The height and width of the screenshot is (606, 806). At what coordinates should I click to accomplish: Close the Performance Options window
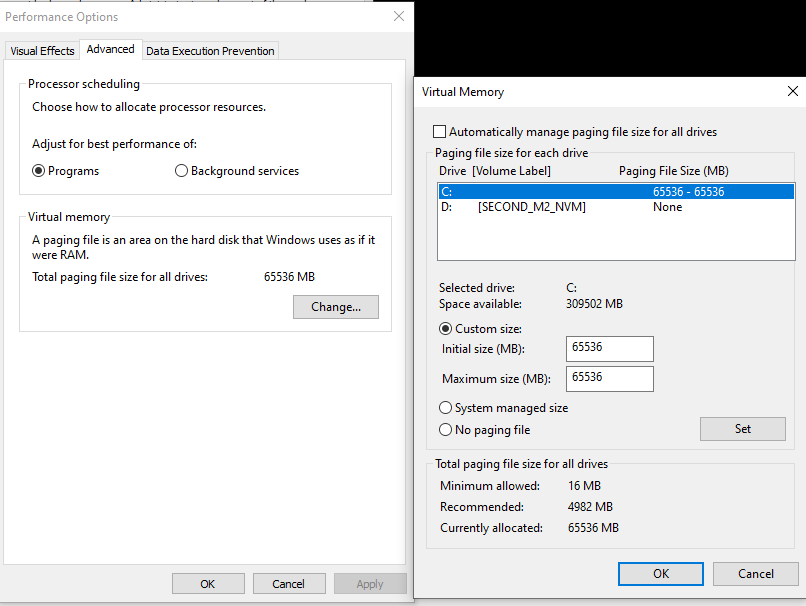399,16
